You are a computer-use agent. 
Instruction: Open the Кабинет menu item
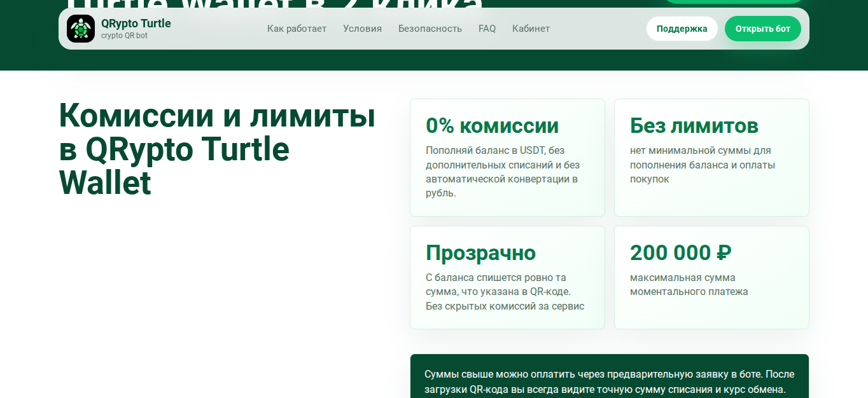[531, 29]
